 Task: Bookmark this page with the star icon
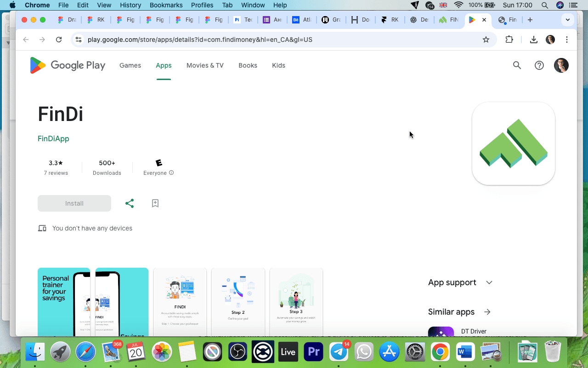point(486,40)
